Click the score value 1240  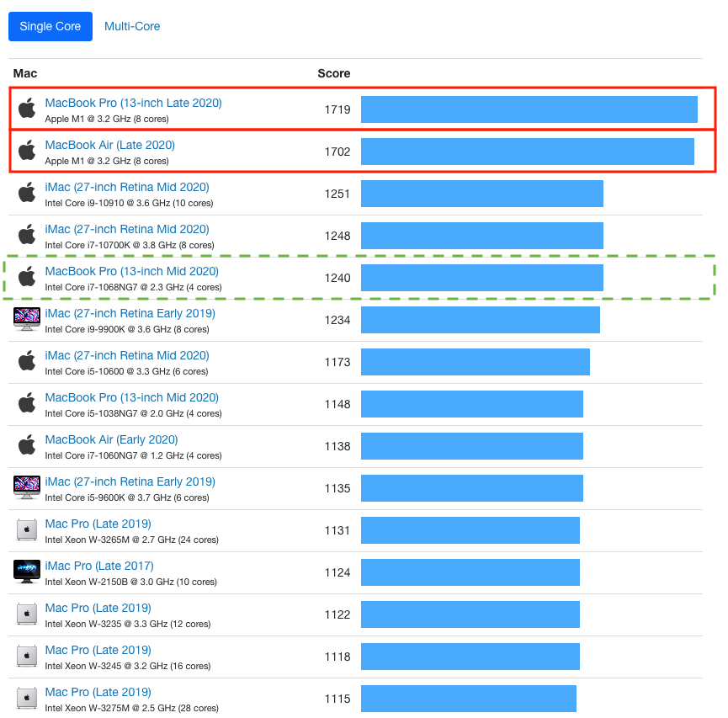coord(337,278)
